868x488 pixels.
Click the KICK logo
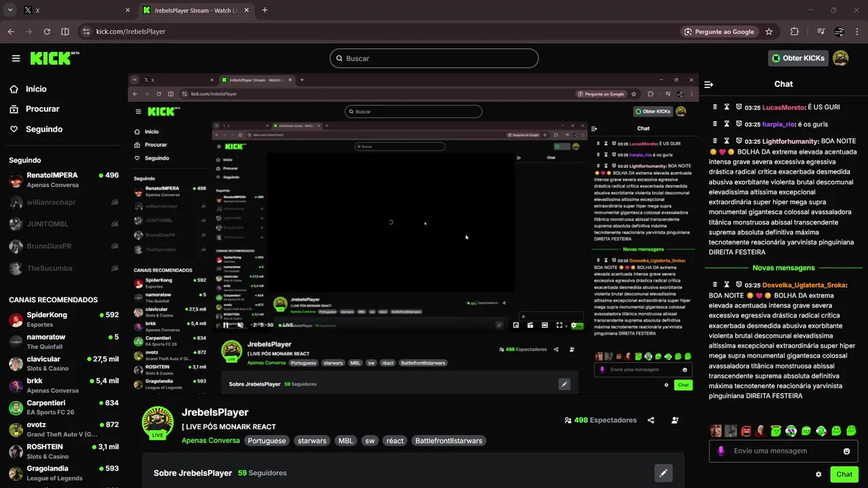(x=54, y=58)
